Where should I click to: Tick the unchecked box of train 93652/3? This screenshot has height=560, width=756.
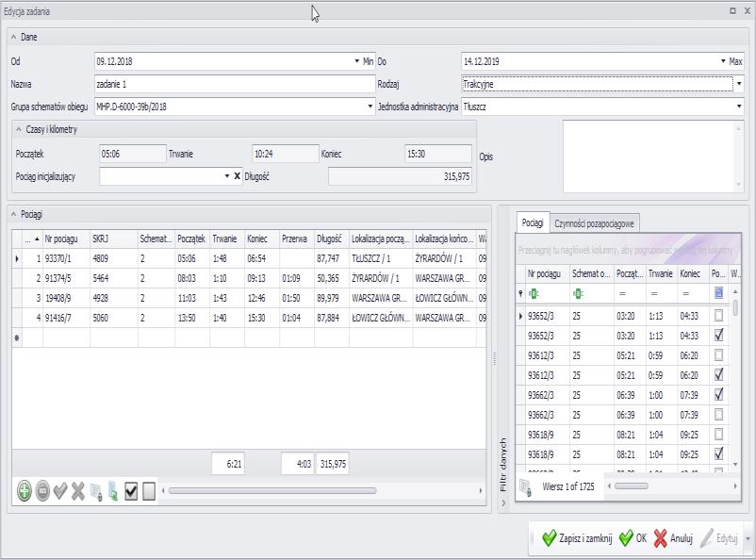[718, 316]
